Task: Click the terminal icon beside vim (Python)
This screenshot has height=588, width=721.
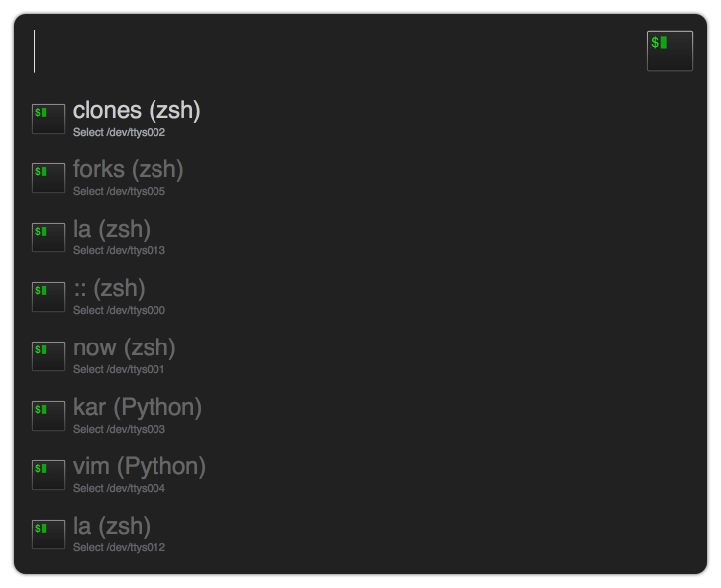Action: pos(49,475)
